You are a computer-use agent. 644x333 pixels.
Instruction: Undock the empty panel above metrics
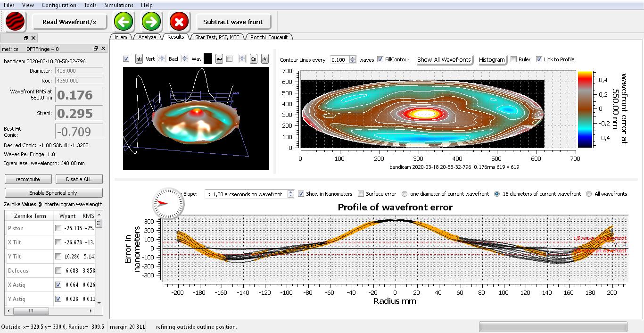(26, 38)
